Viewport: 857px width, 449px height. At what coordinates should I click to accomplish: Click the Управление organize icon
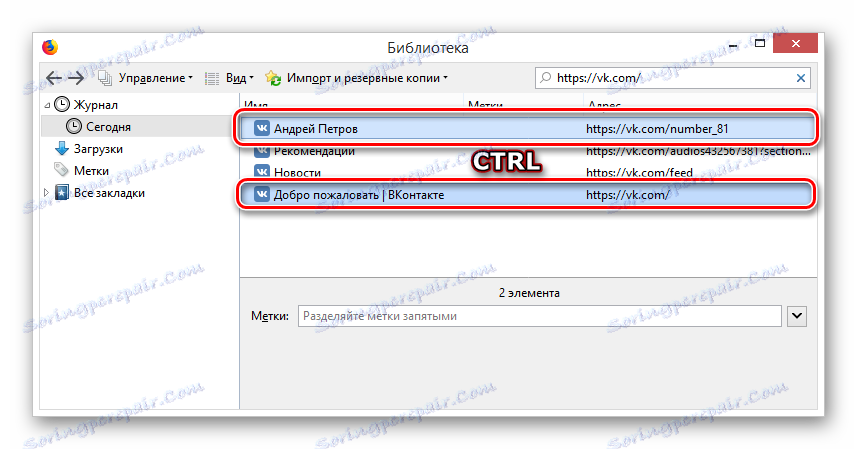tap(105, 78)
